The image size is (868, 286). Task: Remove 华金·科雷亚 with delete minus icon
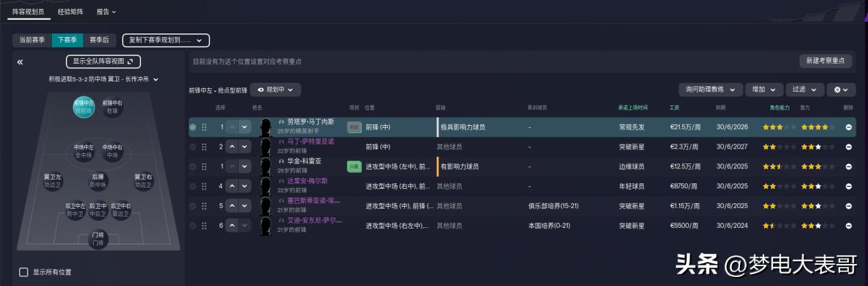click(x=848, y=166)
